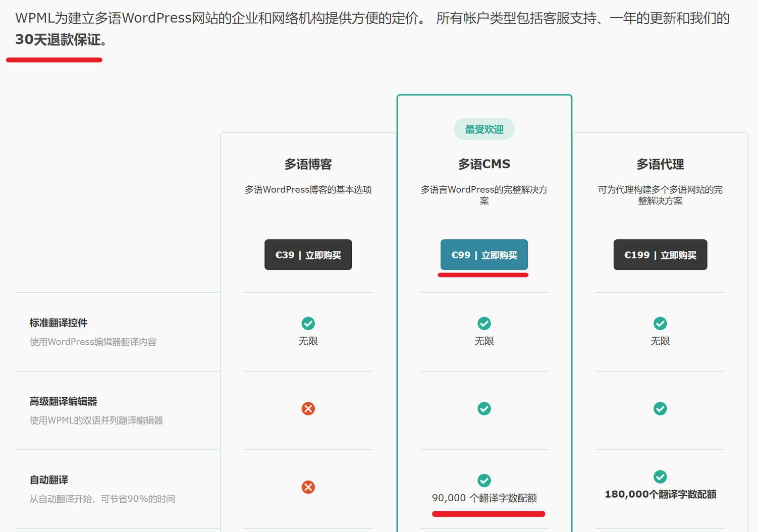Click 使用WPML的双语并列翻译编辑器 description
Screen dimensions: 757x532
tap(96, 420)
